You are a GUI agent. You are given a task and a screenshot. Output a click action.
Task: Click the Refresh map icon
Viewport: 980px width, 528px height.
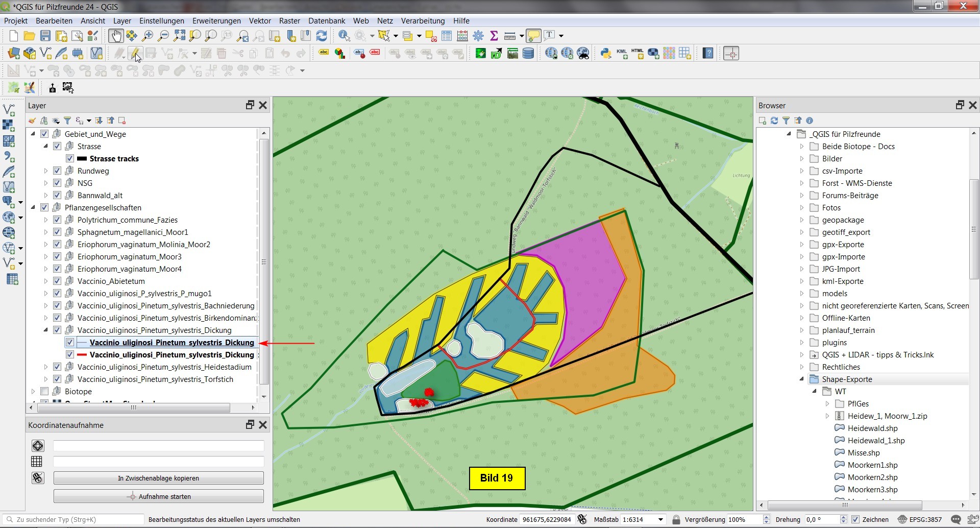click(x=322, y=36)
